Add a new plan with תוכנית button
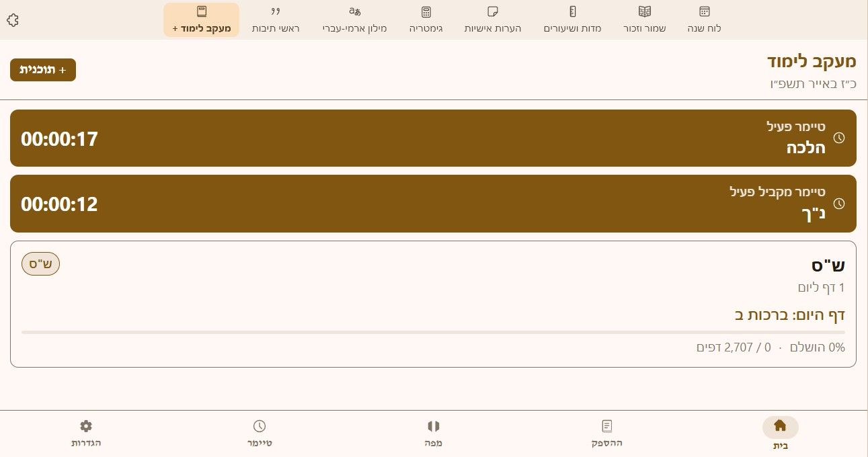Image resolution: width=868 pixels, height=457 pixels. (43, 70)
